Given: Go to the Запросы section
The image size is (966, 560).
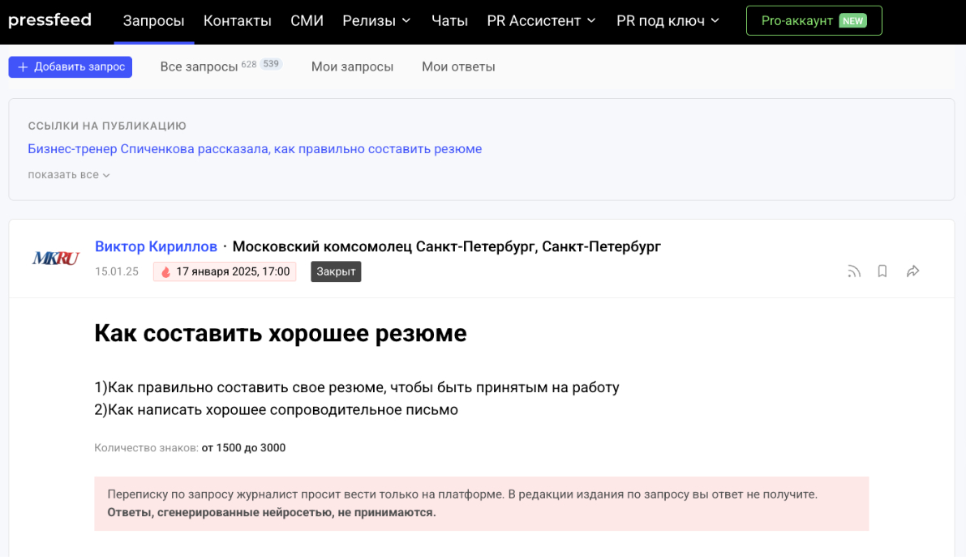Looking at the screenshot, I should [x=153, y=21].
